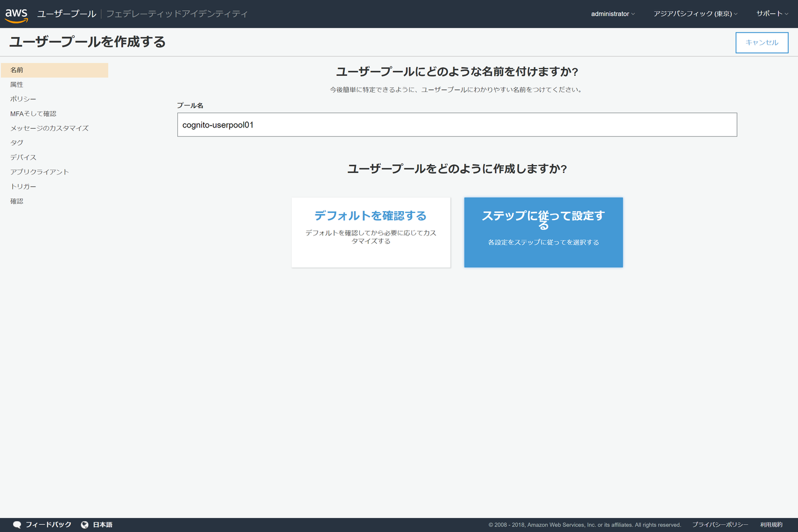Click the AWS logo icon
798x532 pixels.
click(16, 14)
